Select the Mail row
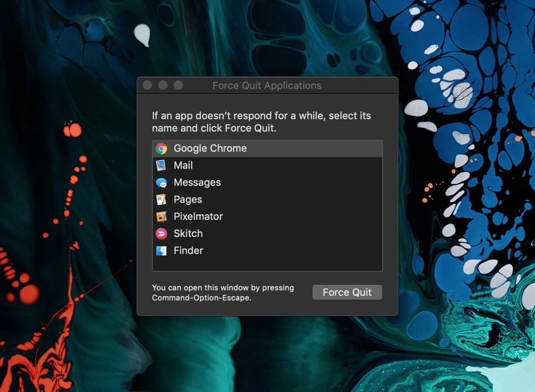535x392 pixels. 267,165
